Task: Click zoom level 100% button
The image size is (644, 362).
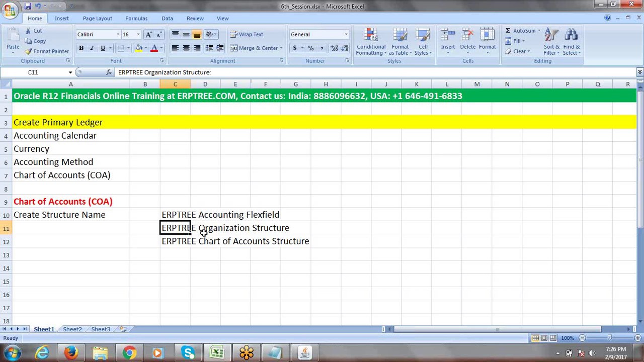Action: (568, 338)
